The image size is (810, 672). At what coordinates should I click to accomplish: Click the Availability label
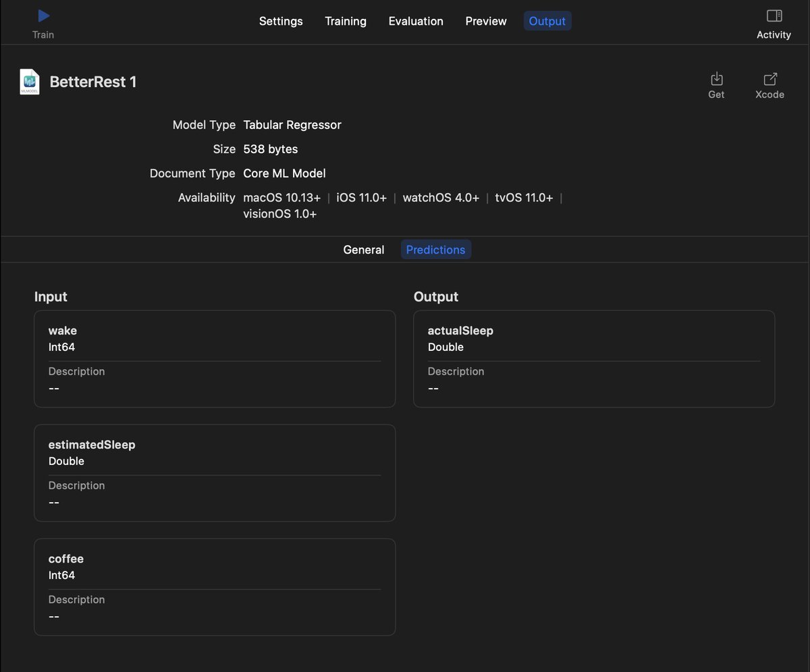207,198
